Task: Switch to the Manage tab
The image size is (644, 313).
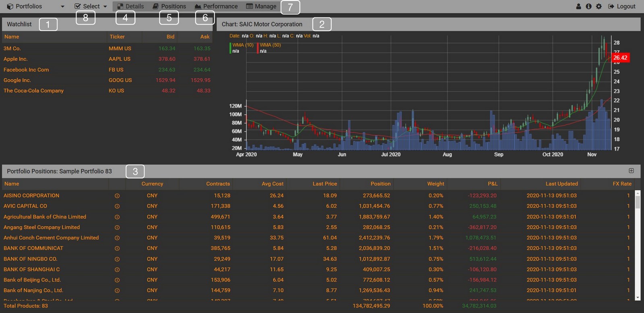Action: [x=261, y=6]
